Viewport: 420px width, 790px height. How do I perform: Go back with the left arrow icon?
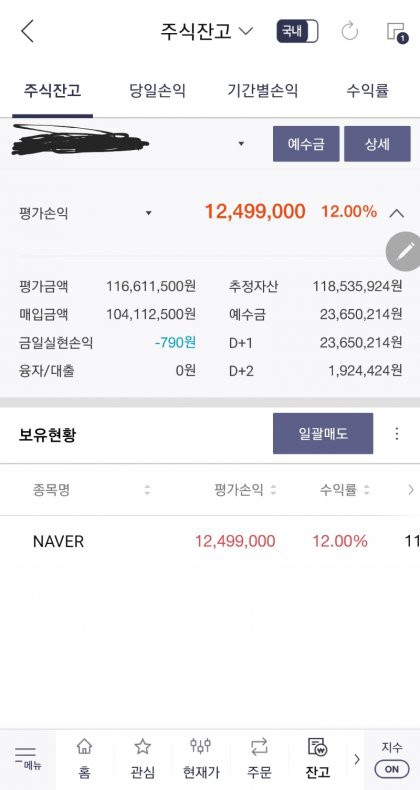[27, 31]
